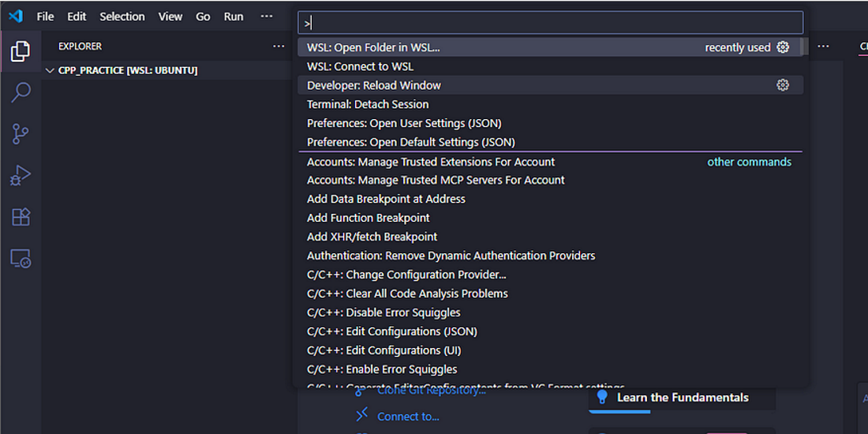Screen dimensions: 868x434
Task: Open the Extensions view icon
Action: pos(21,217)
